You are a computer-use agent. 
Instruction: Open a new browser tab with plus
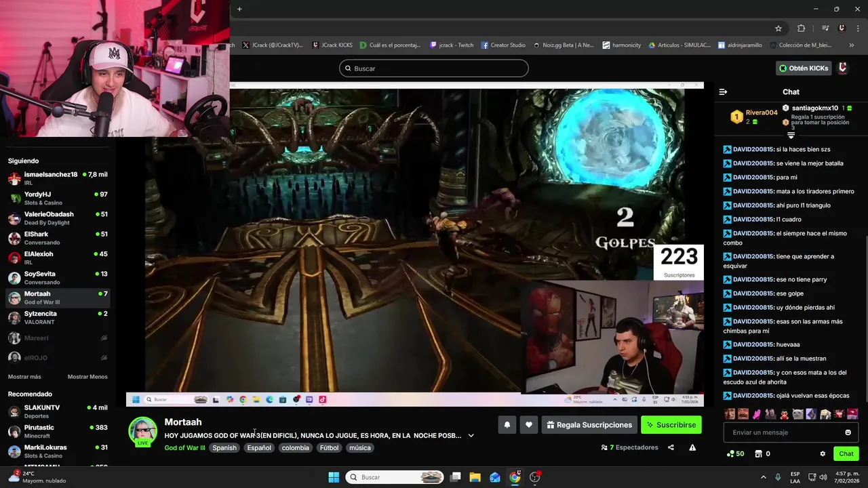point(239,9)
